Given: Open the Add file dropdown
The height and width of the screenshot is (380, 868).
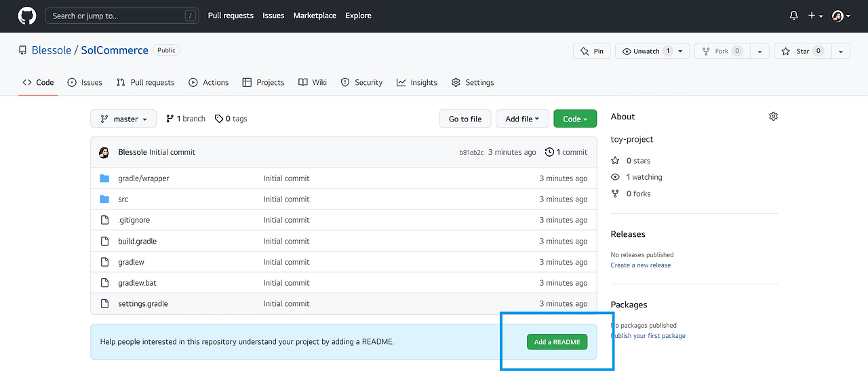Looking at the screenshot, I should 522,119.
